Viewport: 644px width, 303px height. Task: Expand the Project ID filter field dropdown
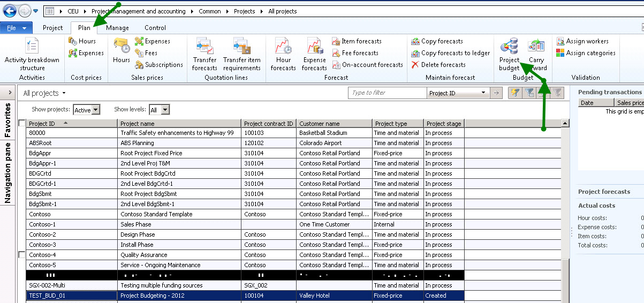[483, 93]
